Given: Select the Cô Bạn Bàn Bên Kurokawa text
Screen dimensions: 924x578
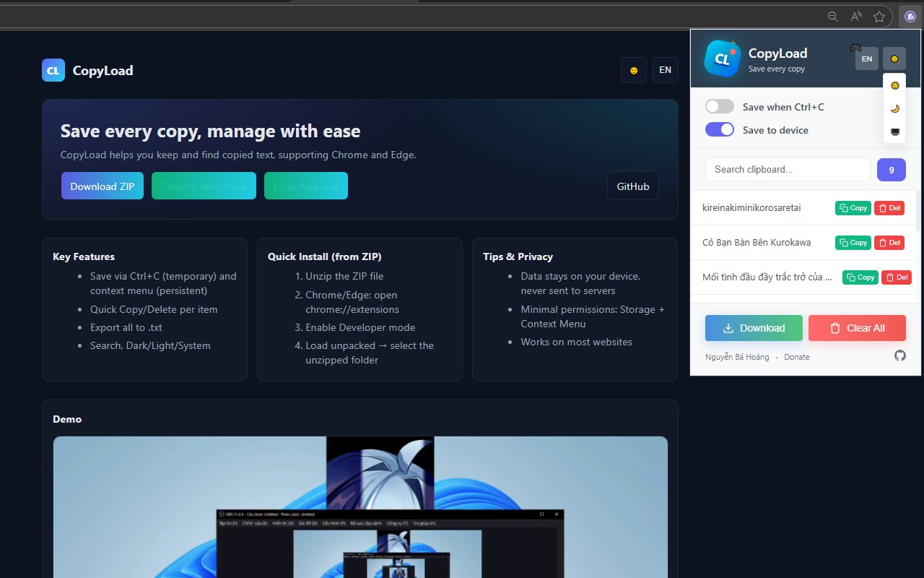Looking at the screenshot, I should pyautogui.click(x=757, y=243).
